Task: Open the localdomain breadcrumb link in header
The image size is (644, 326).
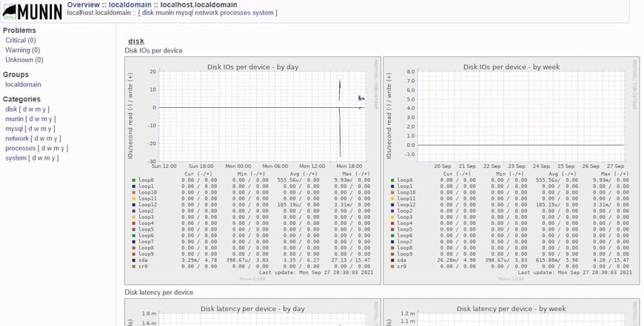Action: 130,5
